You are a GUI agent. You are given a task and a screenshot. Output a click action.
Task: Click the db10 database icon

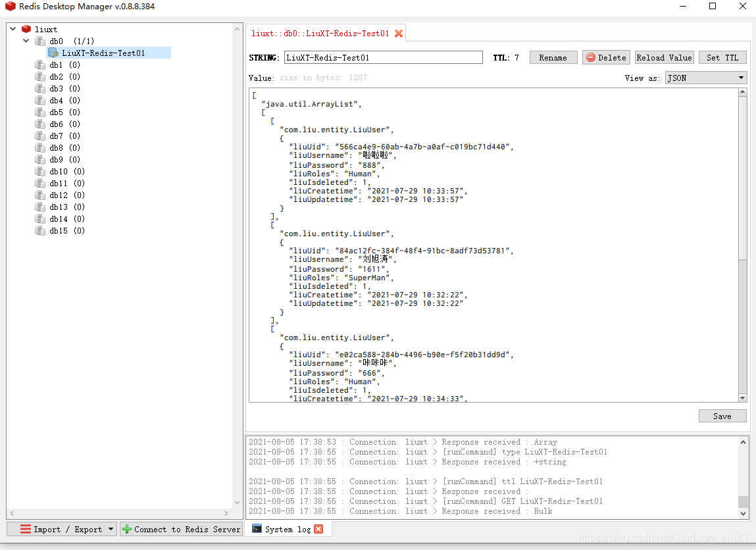[41, 171]
